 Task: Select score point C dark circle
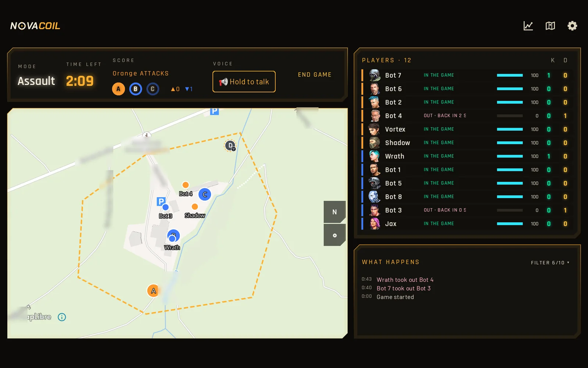(x=153, y=89)
